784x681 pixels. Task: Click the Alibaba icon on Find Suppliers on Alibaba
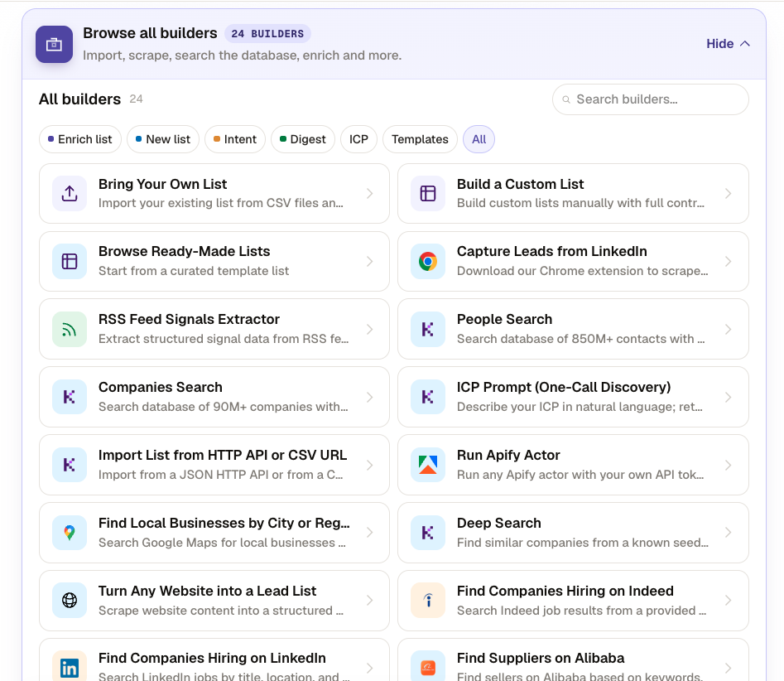point(428,668)
